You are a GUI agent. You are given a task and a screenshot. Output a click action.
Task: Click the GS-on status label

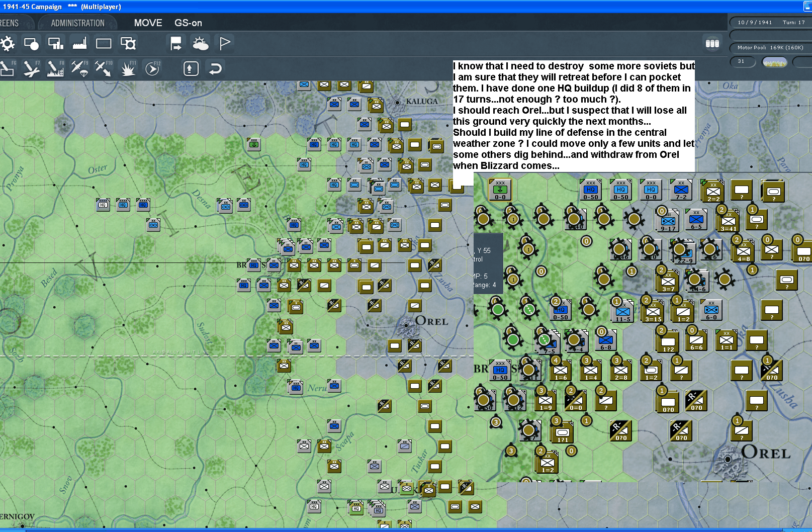click(x=188, y=23)
